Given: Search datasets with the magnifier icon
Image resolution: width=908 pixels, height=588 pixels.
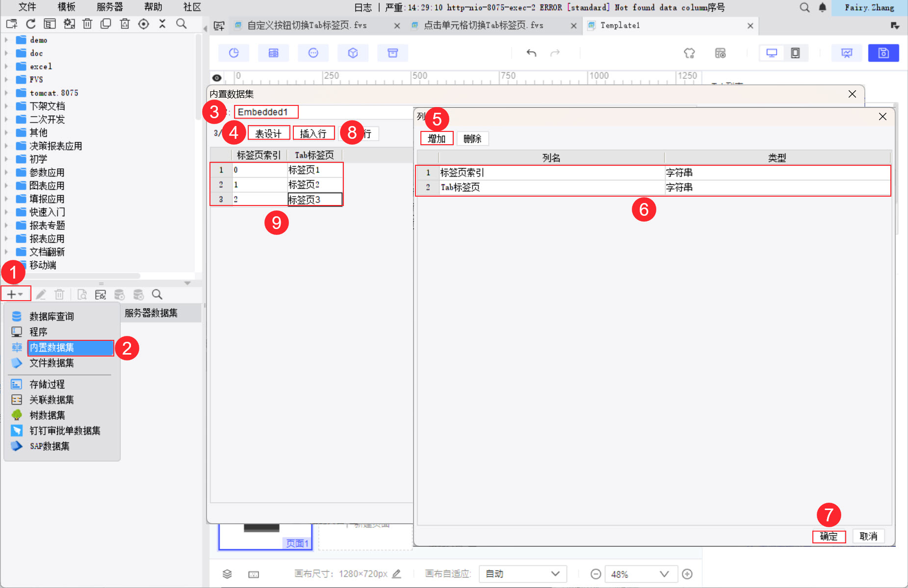Looking at the screenshot, I should point(157,294).
